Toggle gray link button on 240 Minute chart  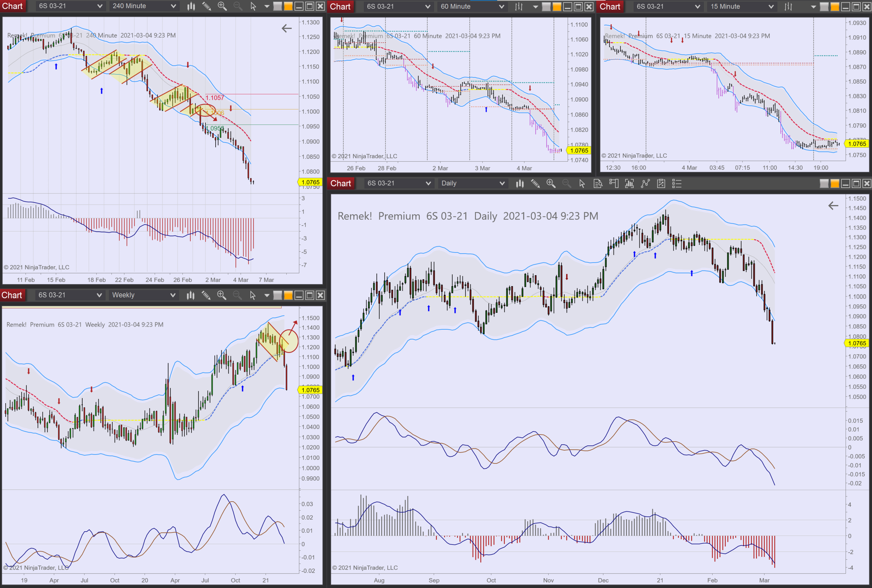pyautogui.click(x=277, y=6)
